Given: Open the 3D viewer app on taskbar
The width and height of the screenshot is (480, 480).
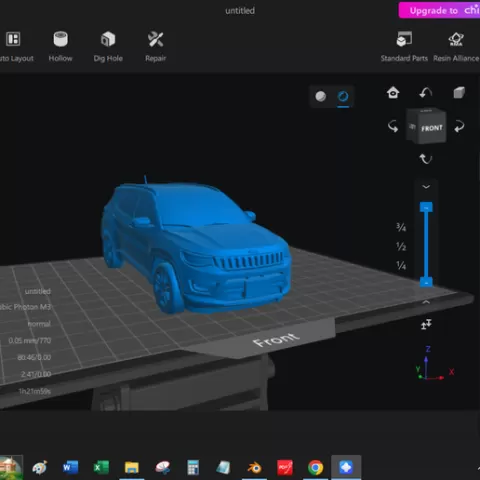Looking at the screenshot, I should (223, 467).
